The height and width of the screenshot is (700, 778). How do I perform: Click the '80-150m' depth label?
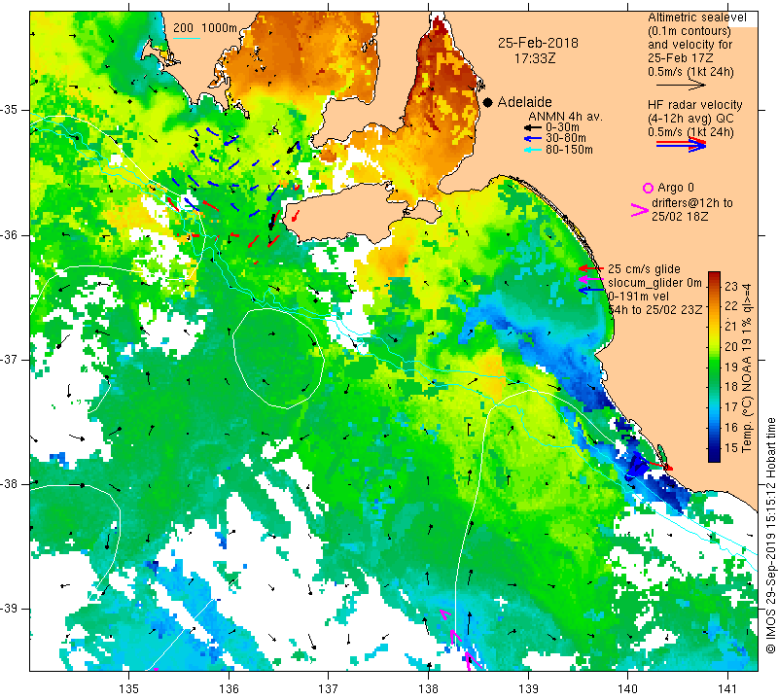569,150
